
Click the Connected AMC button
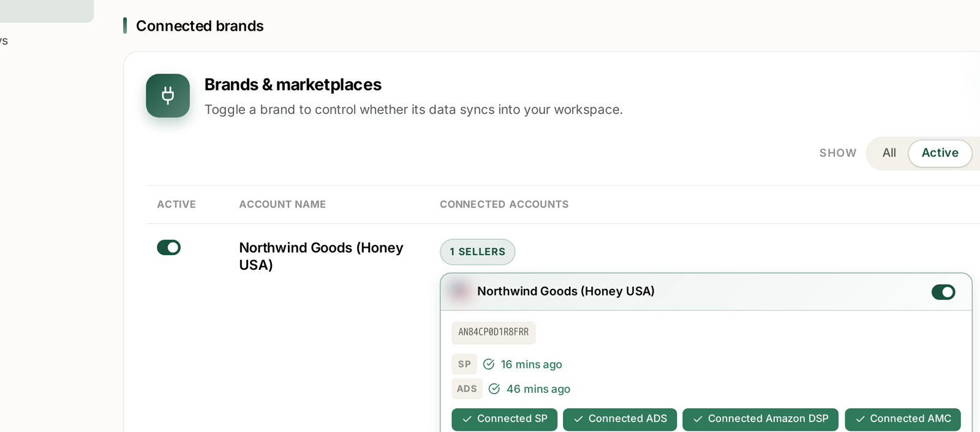(903, 419)
